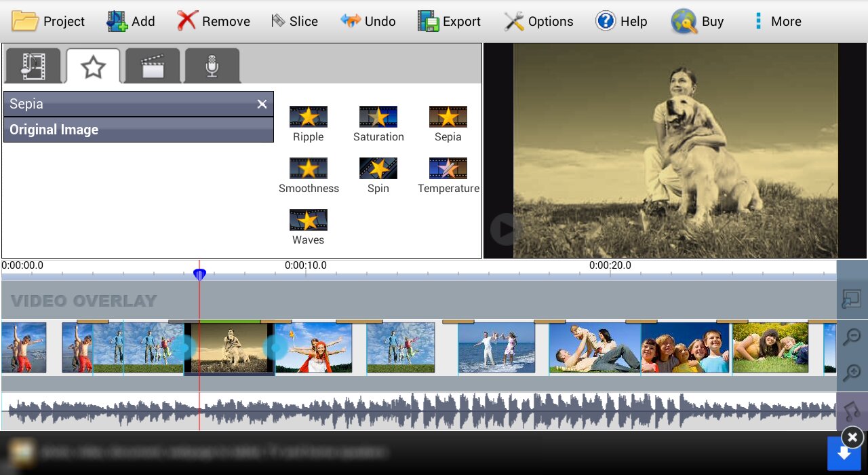This screenshot has width=868, height=475.
Task: Click the timeline zoom in magnifier
Action: (852, 372)
